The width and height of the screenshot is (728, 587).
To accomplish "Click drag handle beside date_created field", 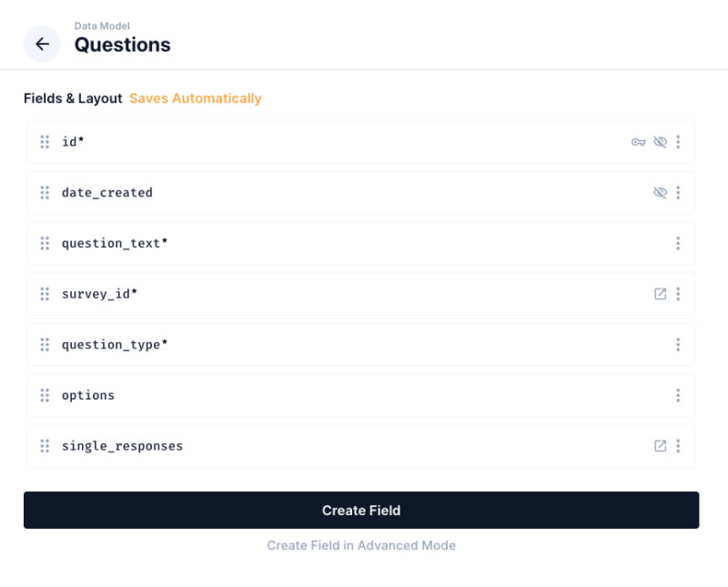I will pos(45,193).
